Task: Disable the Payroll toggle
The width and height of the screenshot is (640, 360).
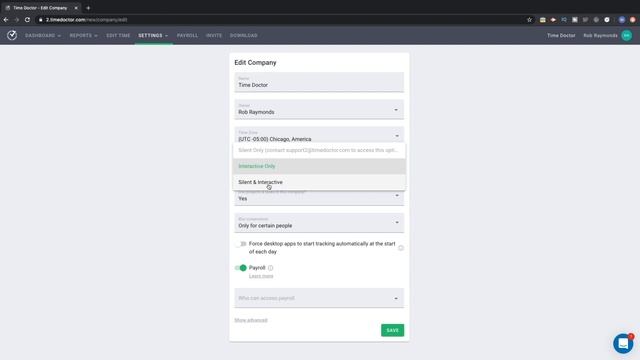Action: pos(240,268)
